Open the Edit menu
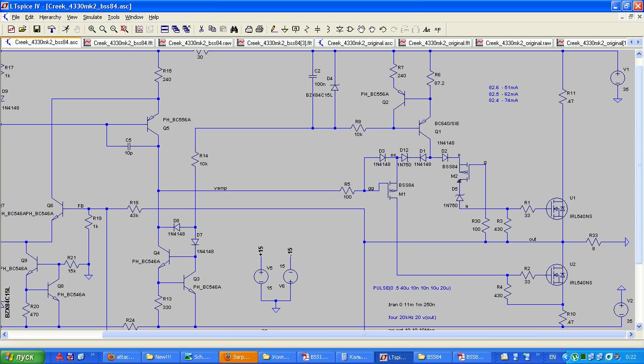Image resolution: width=644 pixels, height=364 pixels. pos(29,17)
